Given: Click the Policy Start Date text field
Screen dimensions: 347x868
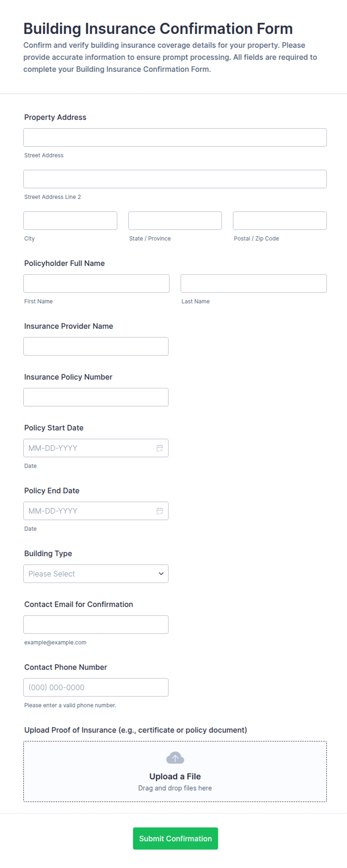Looking at the screenshot, I should tap(90, 448).
